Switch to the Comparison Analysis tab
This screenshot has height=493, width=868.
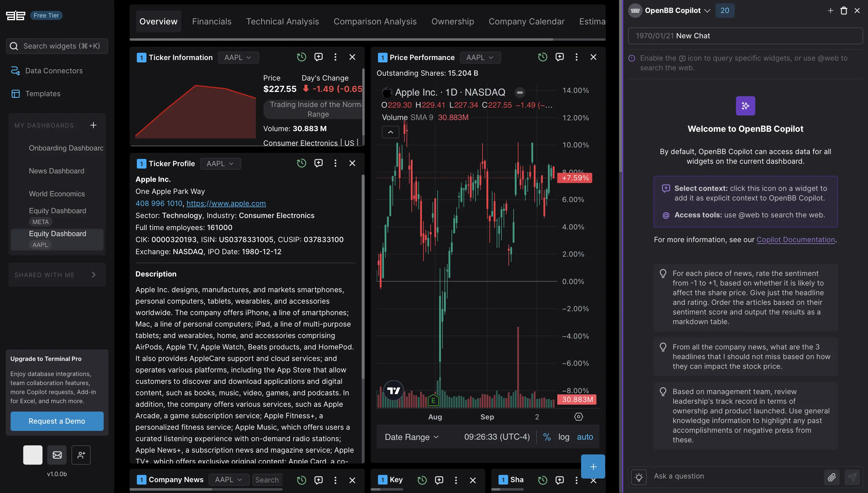pyautogui.click(x=375, y=21)
